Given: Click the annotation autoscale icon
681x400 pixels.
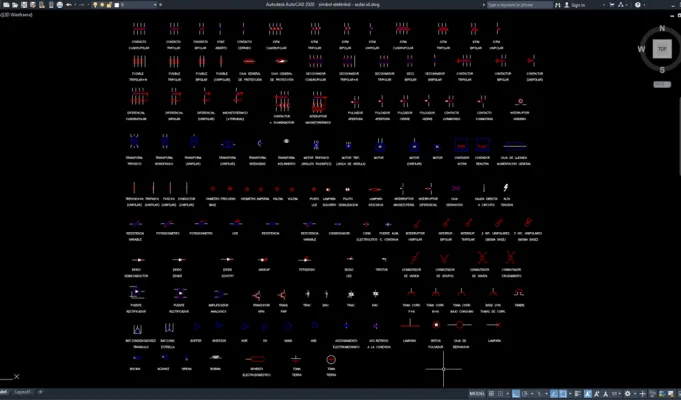Looking at the screenshot, I should [x=597, y=394].
